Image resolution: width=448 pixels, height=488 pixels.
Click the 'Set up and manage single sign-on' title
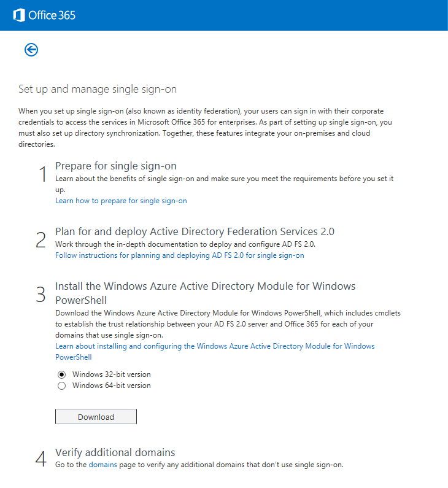[x=98, y=89]
